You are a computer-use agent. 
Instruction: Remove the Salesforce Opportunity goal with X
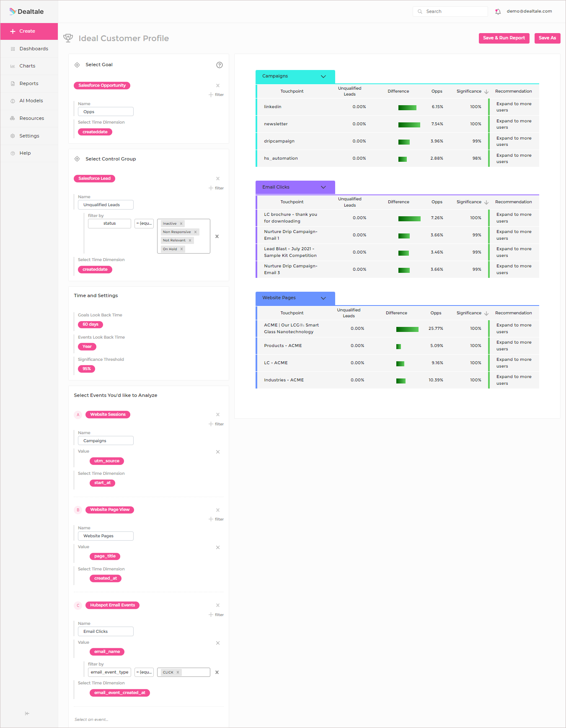click(x=218, y=85)
